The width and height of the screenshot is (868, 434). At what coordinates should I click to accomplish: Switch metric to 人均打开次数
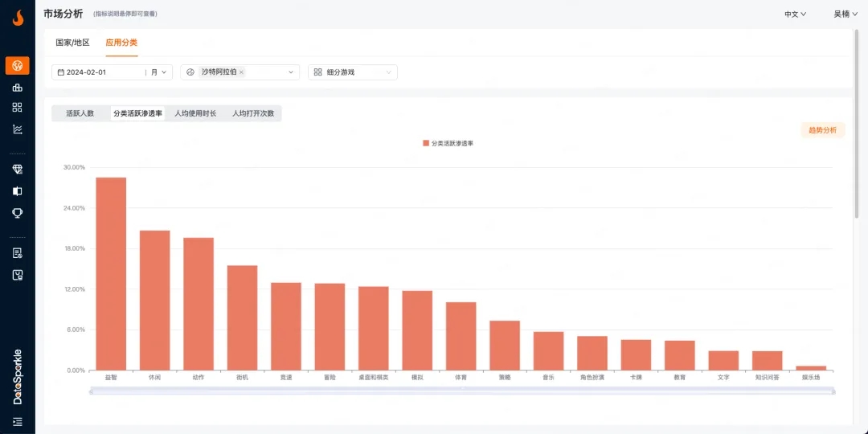coord(253,113)
